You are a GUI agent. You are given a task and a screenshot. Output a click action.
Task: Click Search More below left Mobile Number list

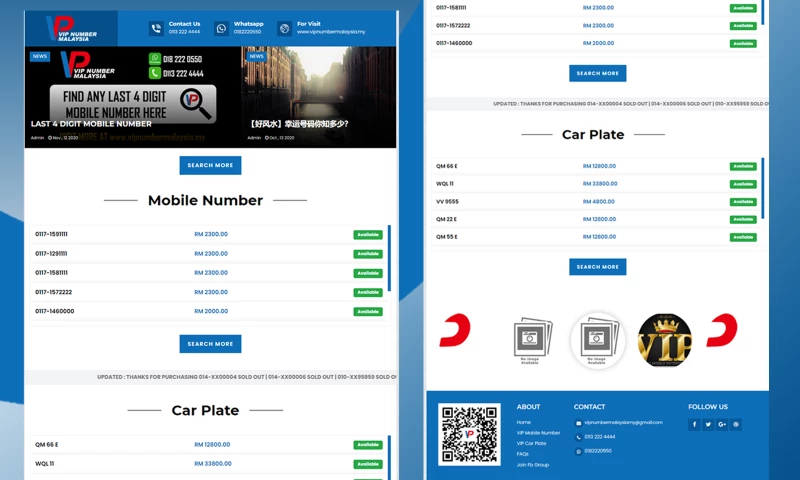[210, 344]
